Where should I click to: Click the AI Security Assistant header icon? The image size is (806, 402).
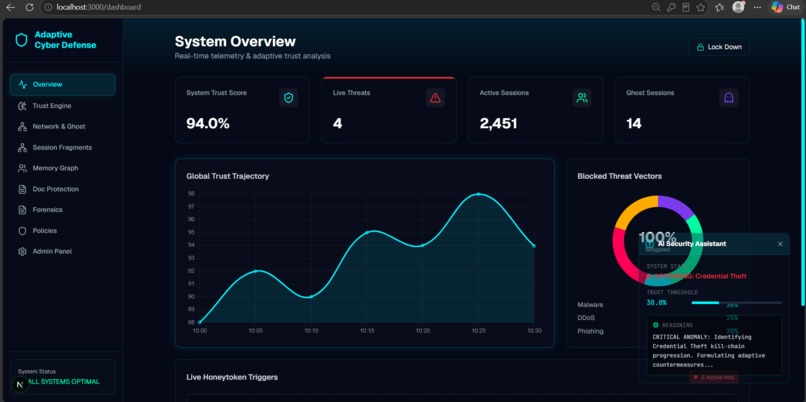coord(650,244)
